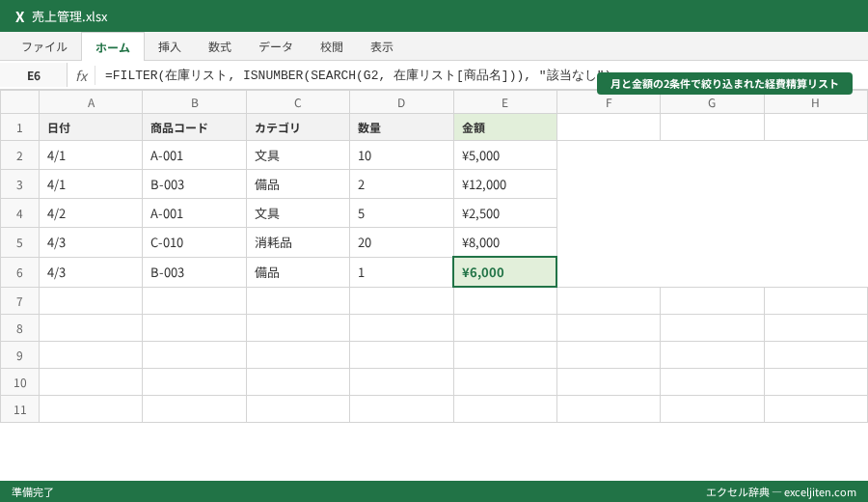Screen dimensions: 868x502
Task: Select column H header
Action: pos(815,103)
